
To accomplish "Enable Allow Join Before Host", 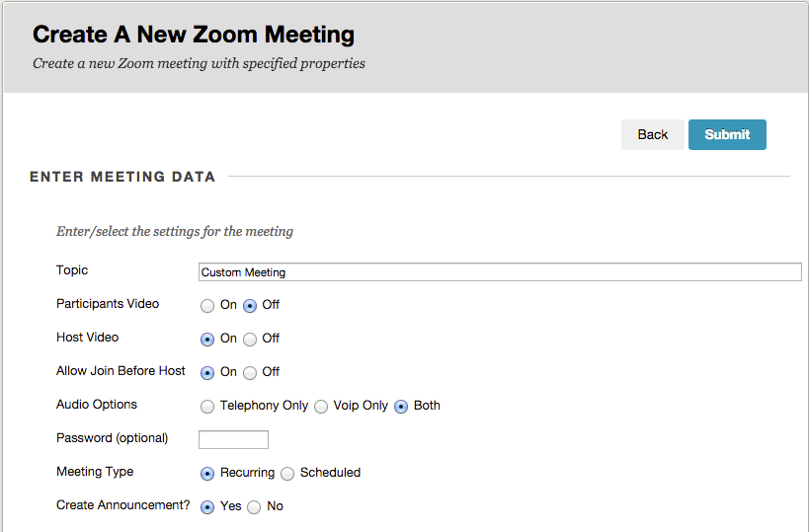I will point(207,373).
